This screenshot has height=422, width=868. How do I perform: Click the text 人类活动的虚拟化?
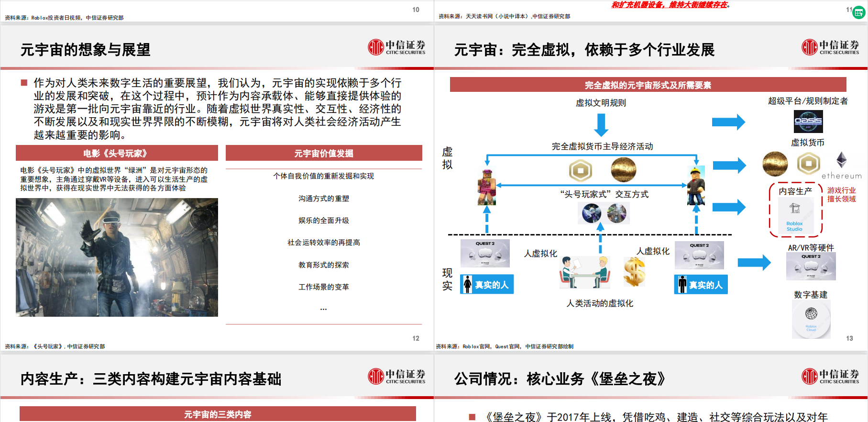[600, 303]
